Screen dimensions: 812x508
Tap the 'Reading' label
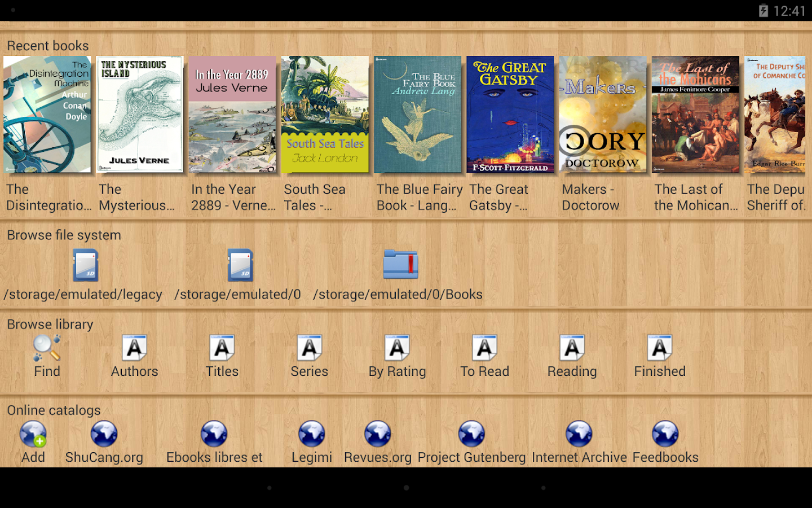point(572,371)
